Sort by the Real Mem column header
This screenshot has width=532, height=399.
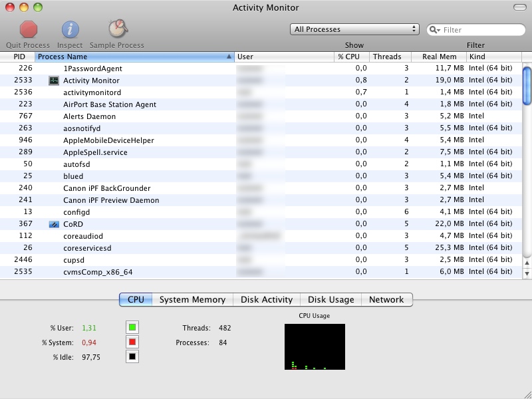pyautogui.click(x=439, y=57)
